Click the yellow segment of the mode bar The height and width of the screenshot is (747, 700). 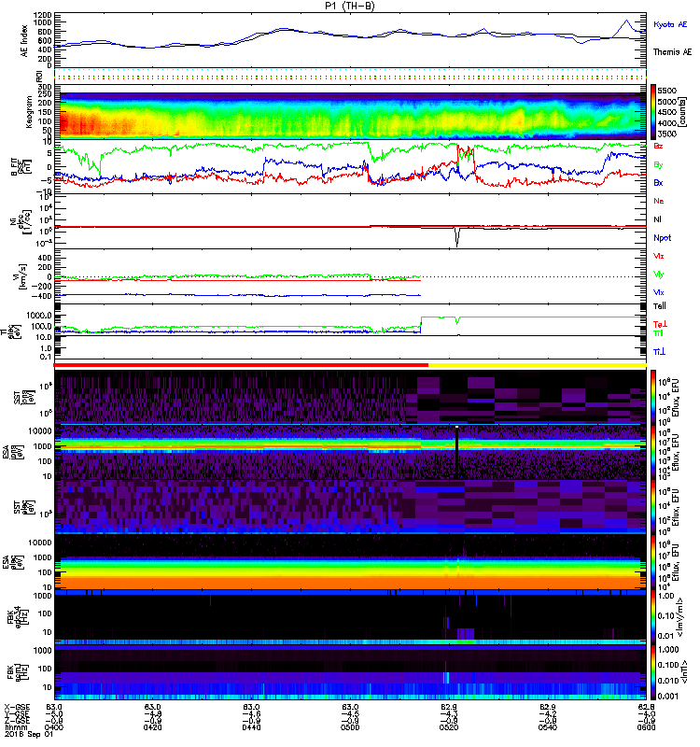pyautogui.click(x=538, y=365)
